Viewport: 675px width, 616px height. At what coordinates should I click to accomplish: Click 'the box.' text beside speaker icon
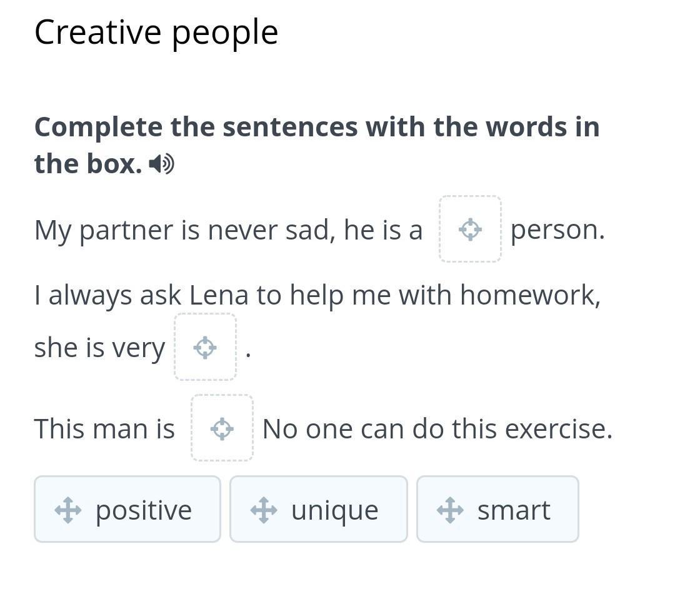tap(88, 164)
